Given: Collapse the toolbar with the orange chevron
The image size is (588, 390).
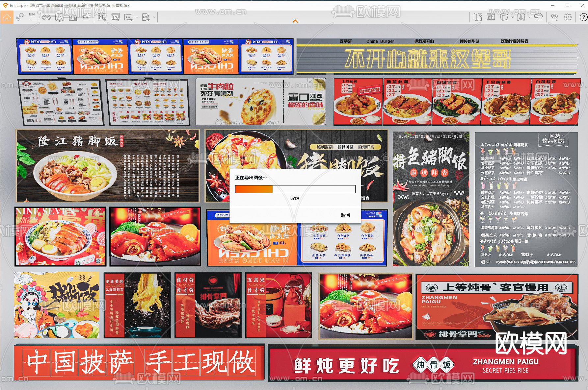Looking at the screenshot, I should [295, 21].
